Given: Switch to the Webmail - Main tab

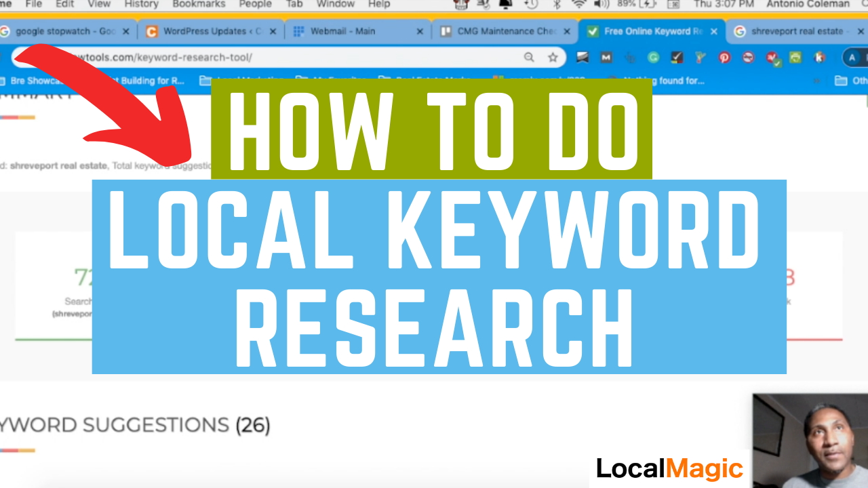Looking at the screenshot, I should point(358,31).
